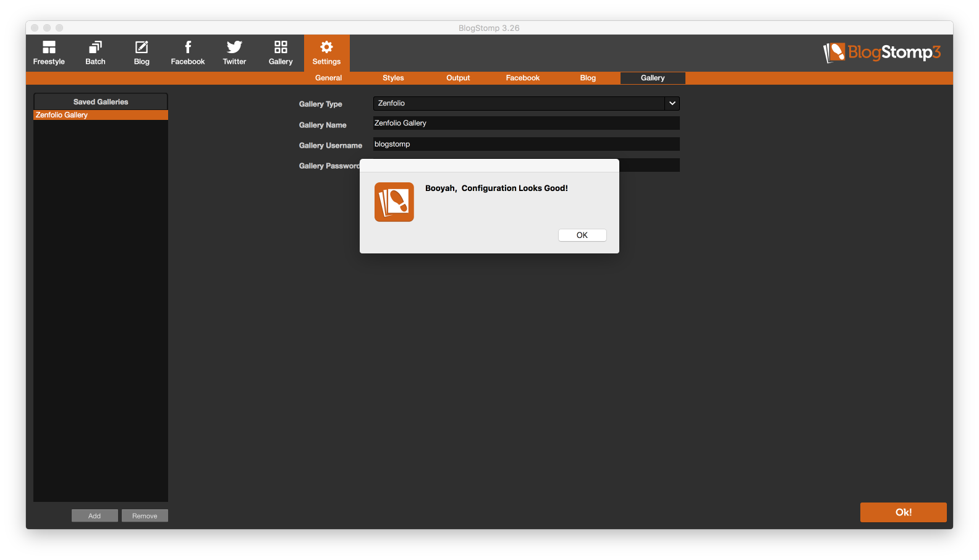Remove the selected saved gallery
The width and height of the screenshot is (979, 560).
tap(145, 515)
